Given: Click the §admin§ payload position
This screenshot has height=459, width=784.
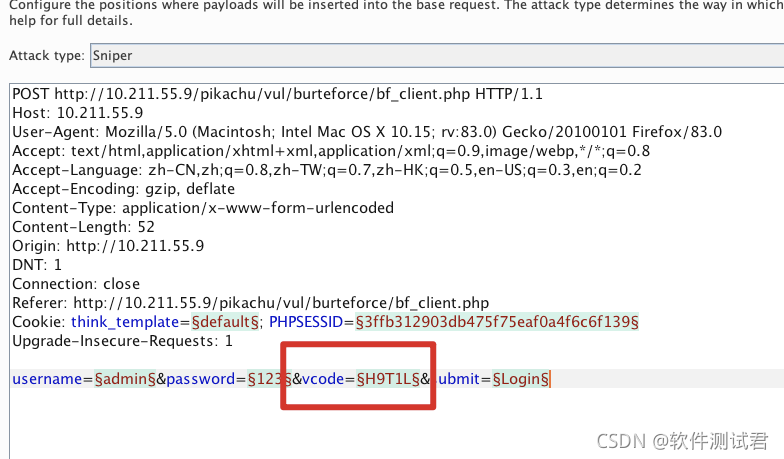Looking at the screenshot, I should pos(125,379).
